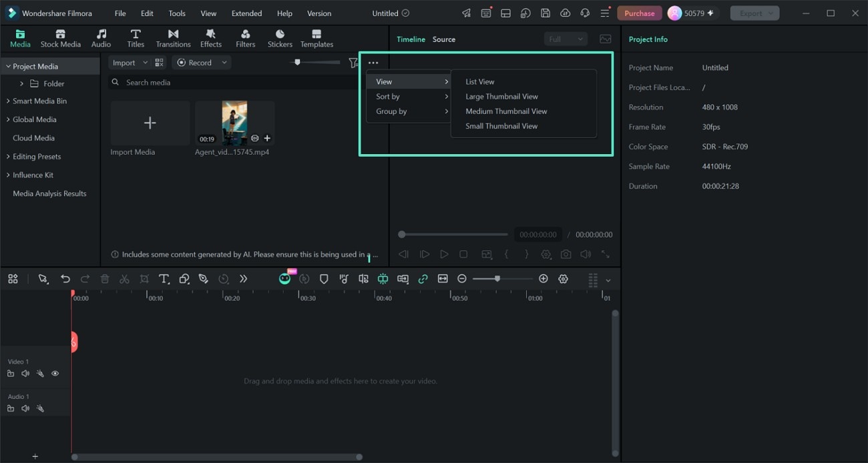Click the marker shield icon
This screenshot has height=463, width=868.
pos(324,279)
